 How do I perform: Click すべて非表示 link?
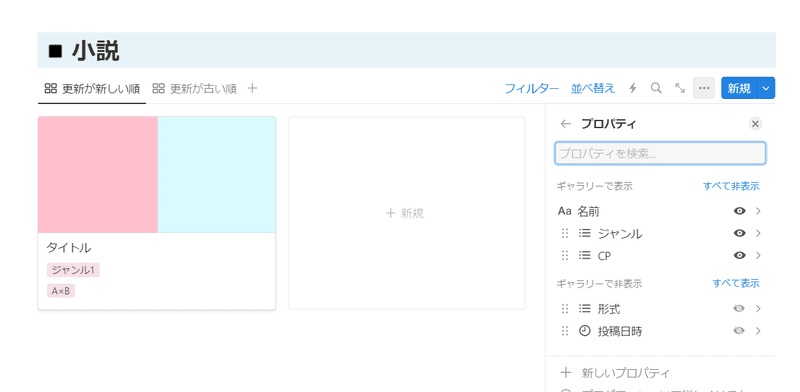point(731,186)
